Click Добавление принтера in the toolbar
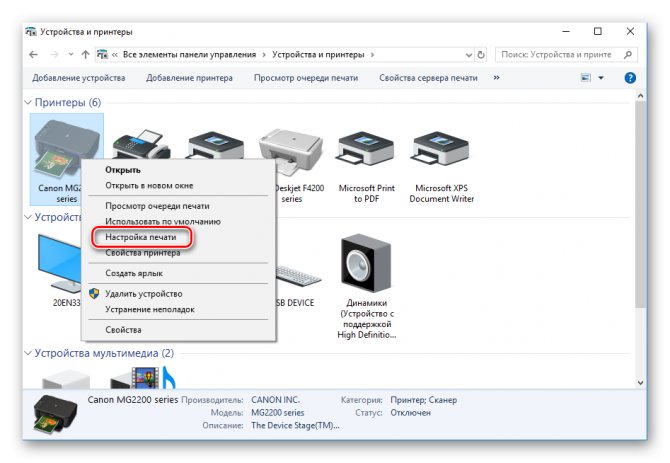 click(x=189, y=78)
